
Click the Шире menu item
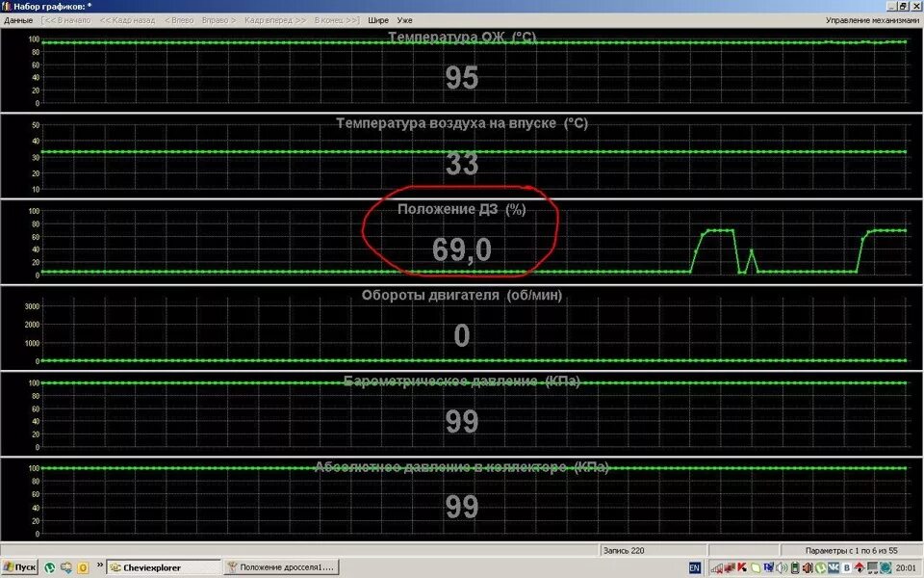tap(378, 20)
